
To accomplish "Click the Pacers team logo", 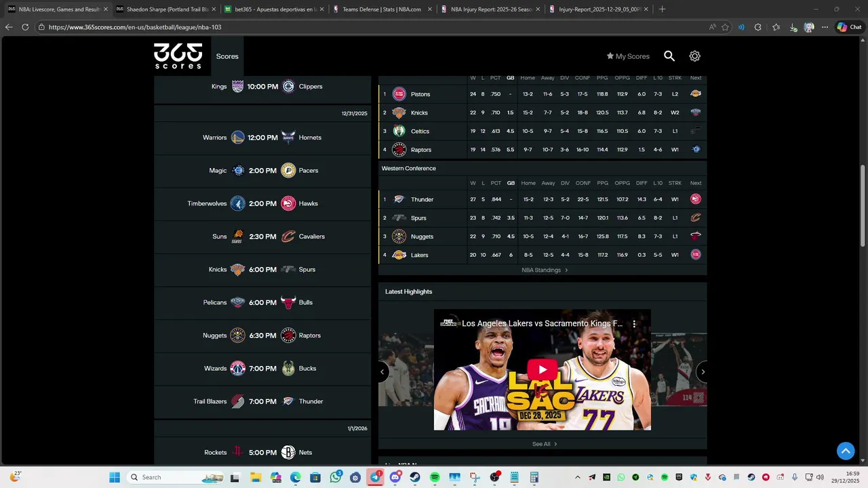I will [288, 171].
